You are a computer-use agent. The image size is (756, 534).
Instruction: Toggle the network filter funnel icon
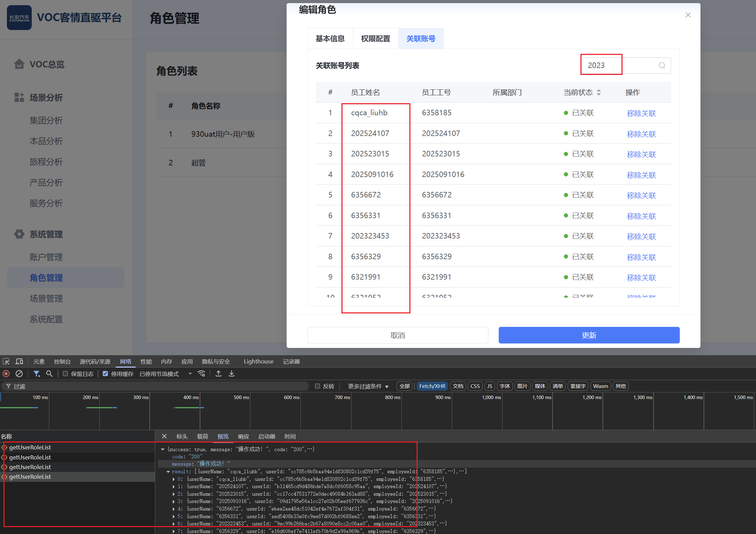36,373
